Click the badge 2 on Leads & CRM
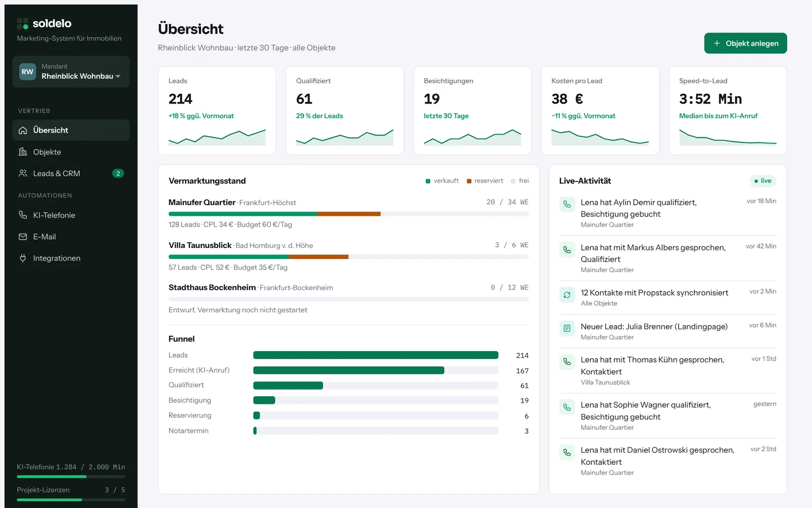 (x=118, y=173)
